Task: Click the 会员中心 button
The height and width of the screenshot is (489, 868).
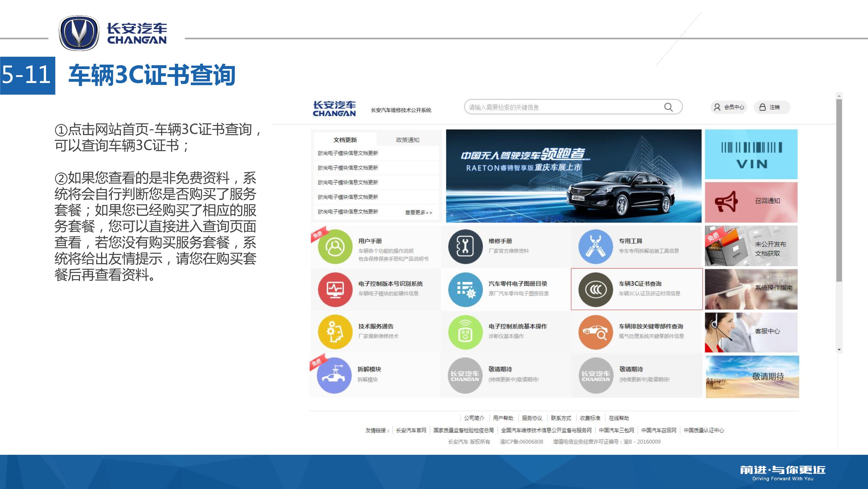Action: [x=729, y=107]
